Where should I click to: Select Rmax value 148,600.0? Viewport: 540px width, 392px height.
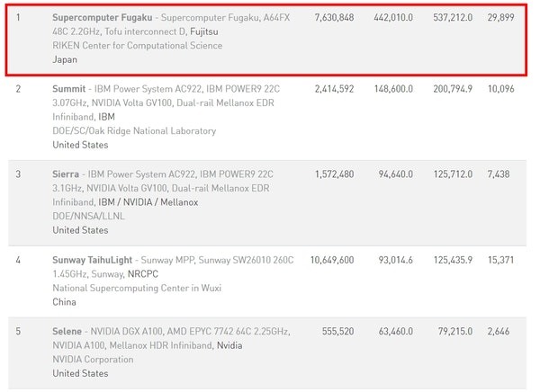pyautogui.click(x=393, y=89)
